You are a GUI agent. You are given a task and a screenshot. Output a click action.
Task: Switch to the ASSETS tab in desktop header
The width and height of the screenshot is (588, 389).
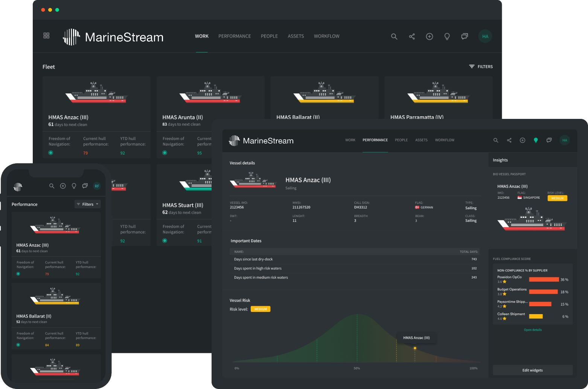296,36
